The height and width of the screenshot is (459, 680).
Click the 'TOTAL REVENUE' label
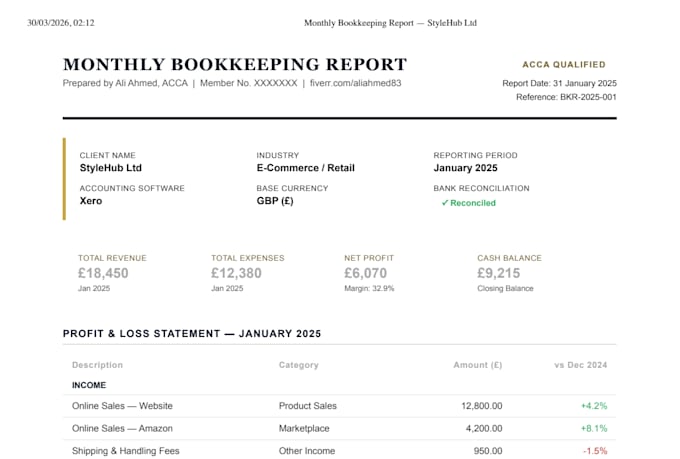(112, 258)
